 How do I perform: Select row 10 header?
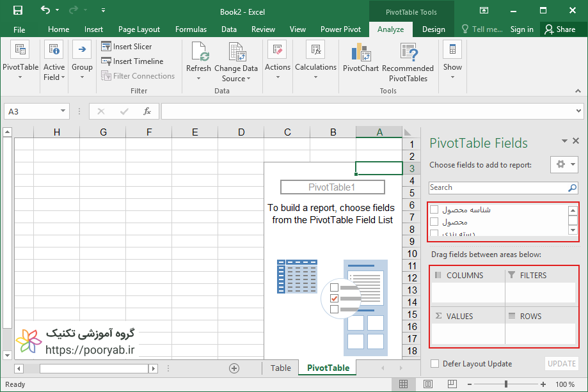pos(412,254)
